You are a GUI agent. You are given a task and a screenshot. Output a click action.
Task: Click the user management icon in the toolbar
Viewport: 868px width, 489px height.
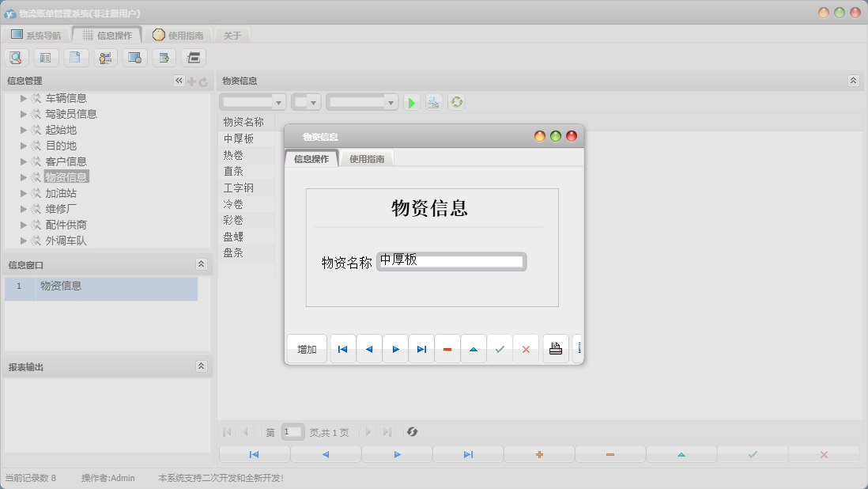tap(104, 57)
